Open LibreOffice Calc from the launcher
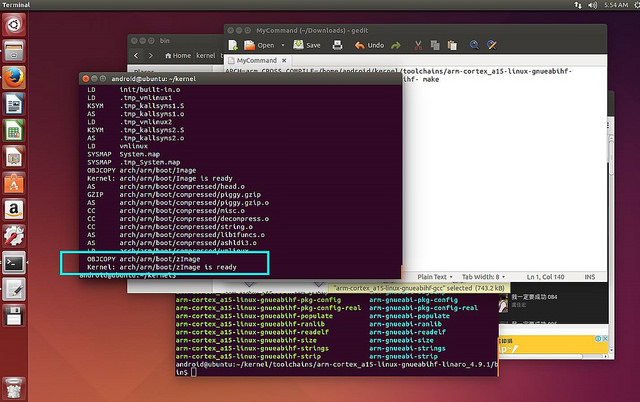The width and height of the screenshot is (640, 402). point(14,131)
